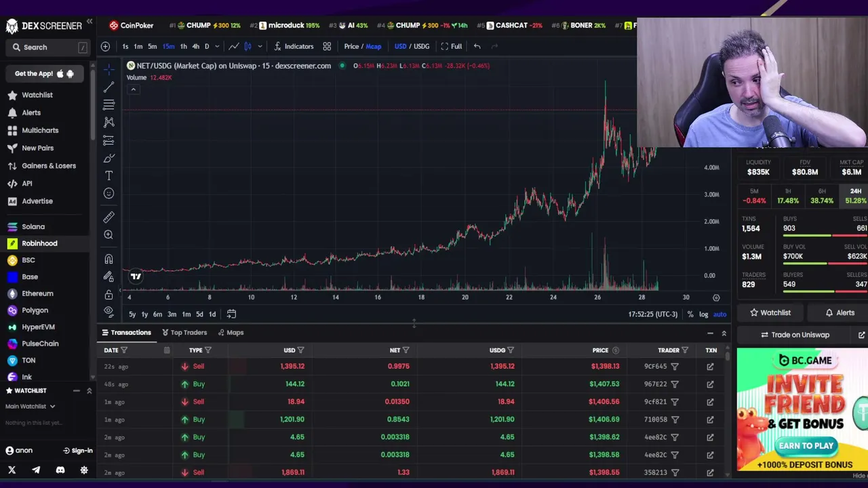Open Trade on Uniswap
Viewport: 868px width, 488px height.
point(795,335)
